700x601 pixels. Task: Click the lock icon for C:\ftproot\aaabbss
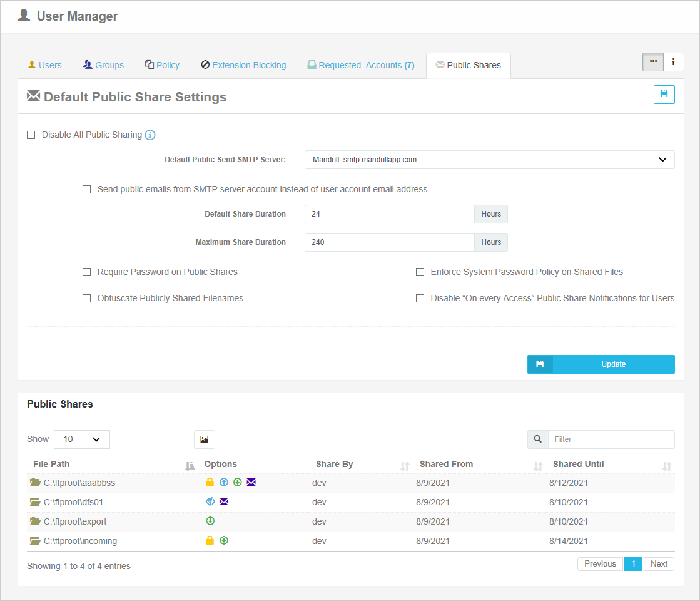pyautogui.click(x=210, y=482)
